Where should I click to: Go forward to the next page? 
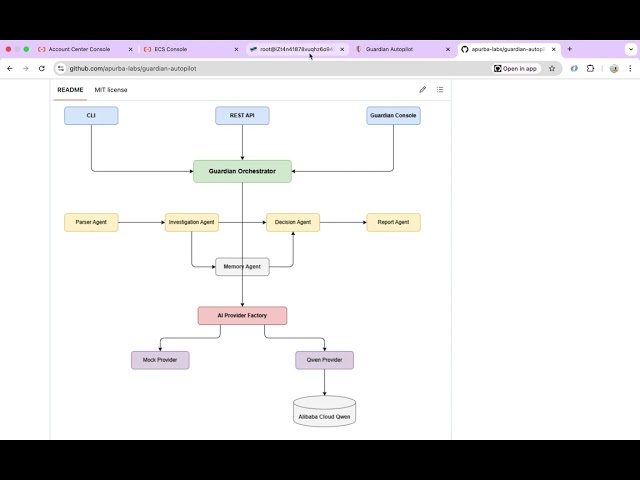coord(26,69)
